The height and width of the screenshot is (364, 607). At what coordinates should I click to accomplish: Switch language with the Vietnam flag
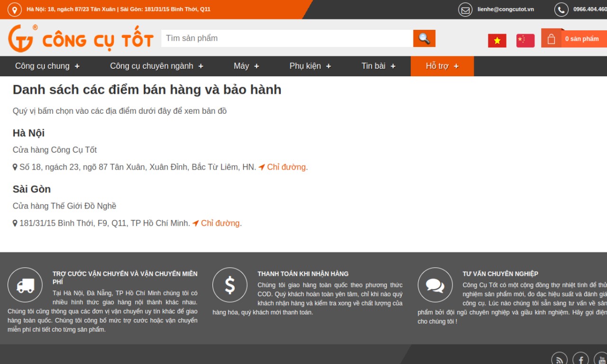[497, 41]
